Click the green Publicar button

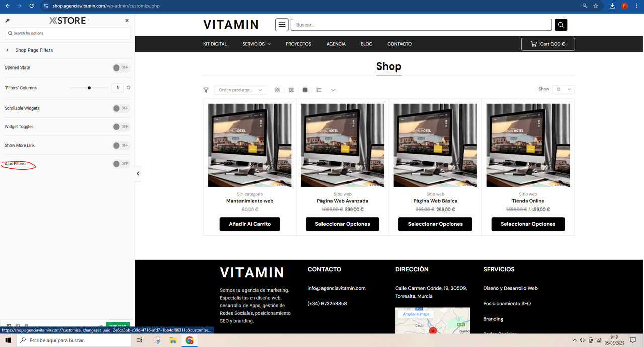click(118, 325)
